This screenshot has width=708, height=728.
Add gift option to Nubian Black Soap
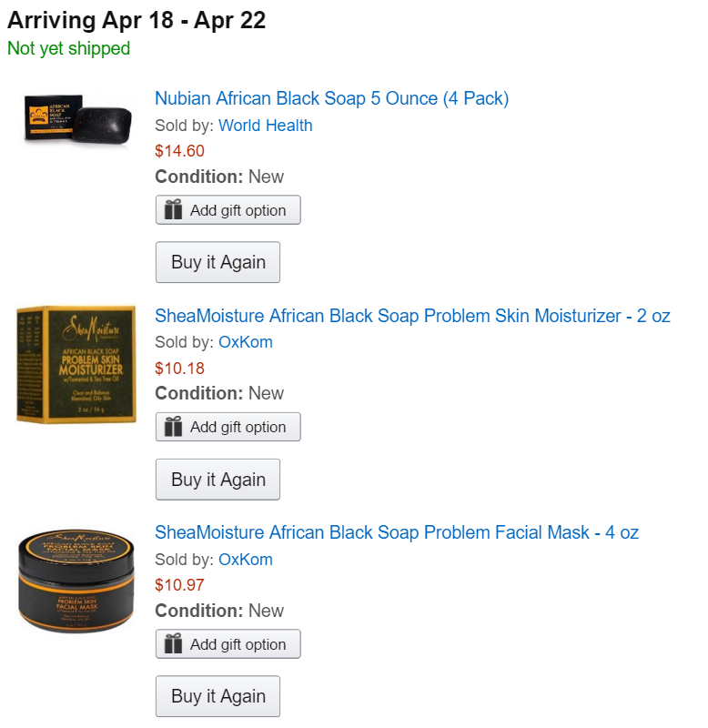point(238,210)
